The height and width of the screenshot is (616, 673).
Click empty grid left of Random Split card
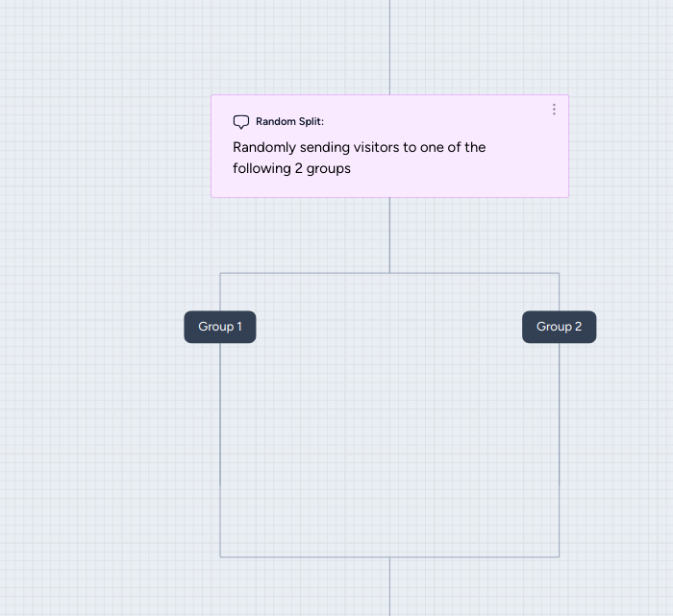(x=106, y=144)
